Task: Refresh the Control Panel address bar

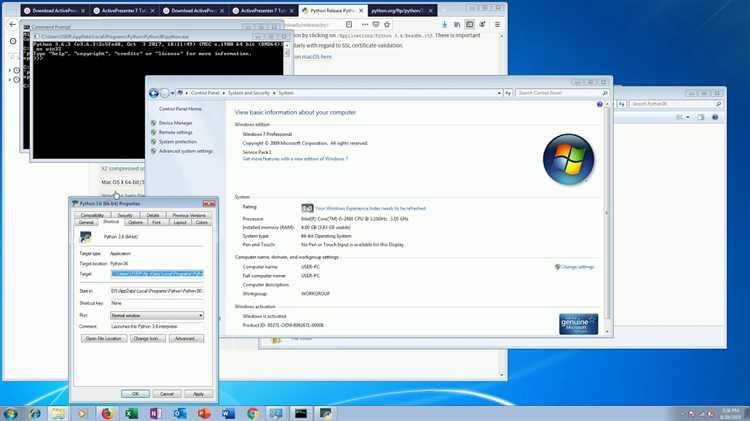Action: click(508, 93)
